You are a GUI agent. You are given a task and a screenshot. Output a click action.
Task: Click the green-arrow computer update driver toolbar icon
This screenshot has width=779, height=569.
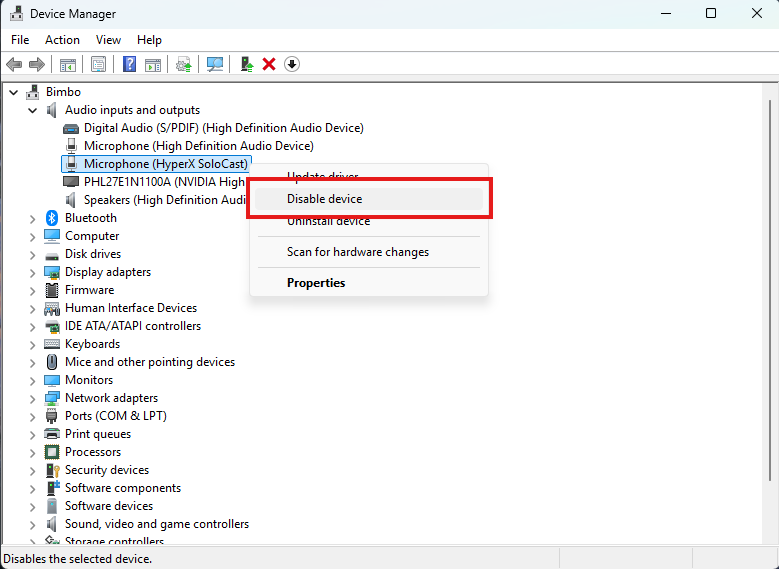[x=246, y=64]
